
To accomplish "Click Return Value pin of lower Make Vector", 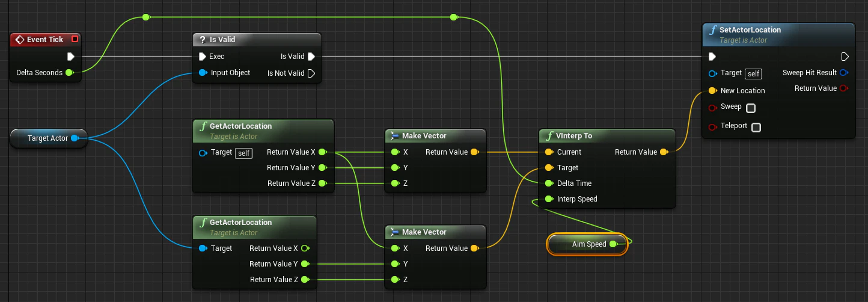I will [474, 248].
